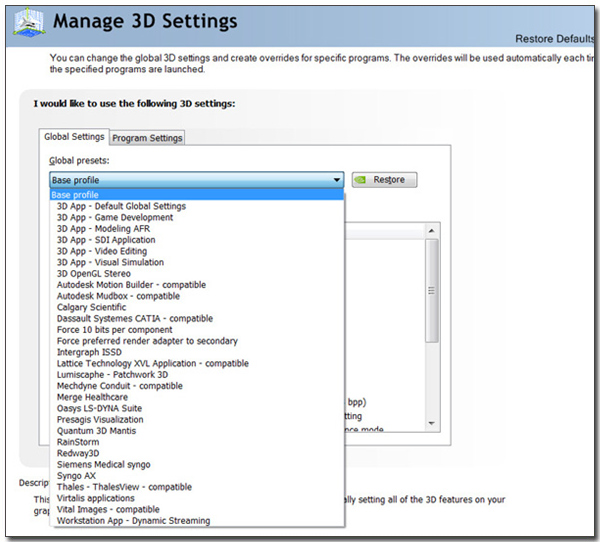Screen dimensions: 600x542
Task: Pick 3D App - Visual Simulation
Action: point(197,262)
